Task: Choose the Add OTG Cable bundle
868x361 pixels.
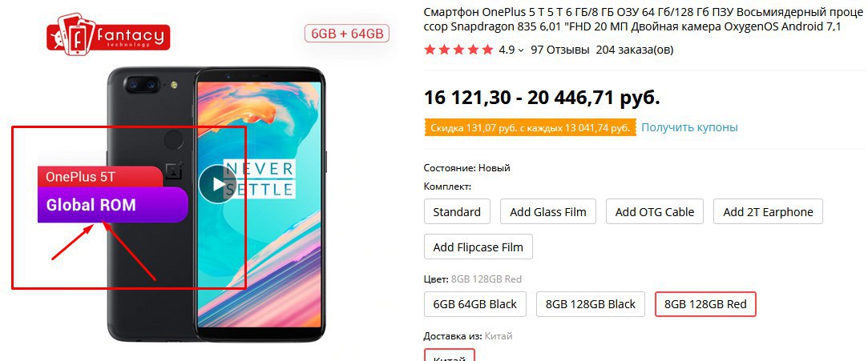Action: pos(654,212)
